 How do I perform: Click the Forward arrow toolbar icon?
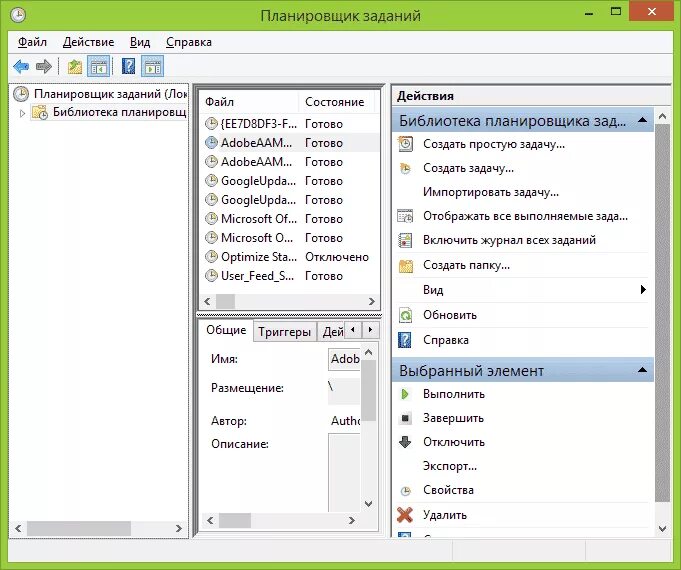(x=43, y=66)
